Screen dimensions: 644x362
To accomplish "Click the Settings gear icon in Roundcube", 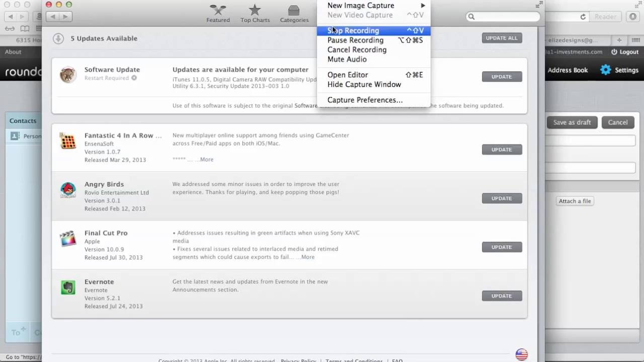I will [x=606, y=70].
